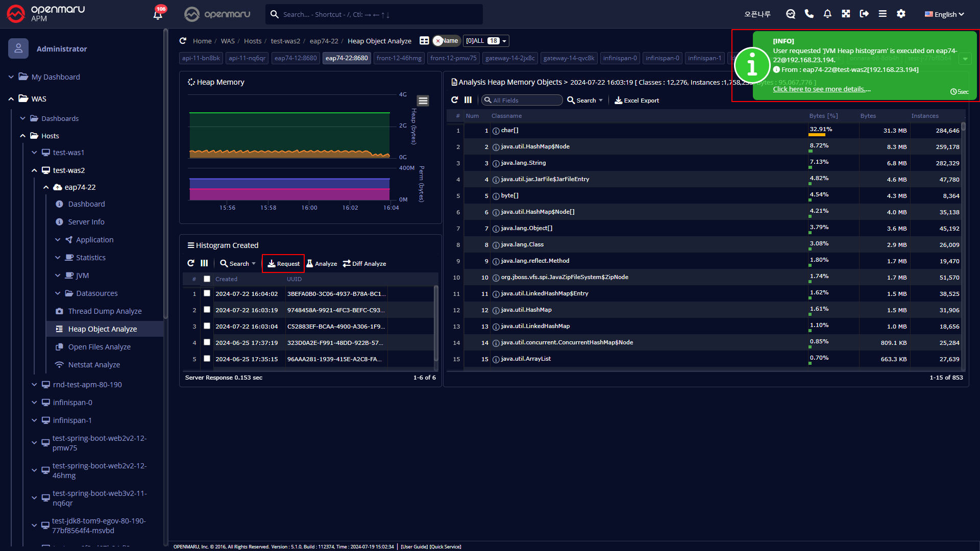Toggle the Name switch in breadcrumb bar
The width and height of the screenshot is (980, 551).
point(446,41)
